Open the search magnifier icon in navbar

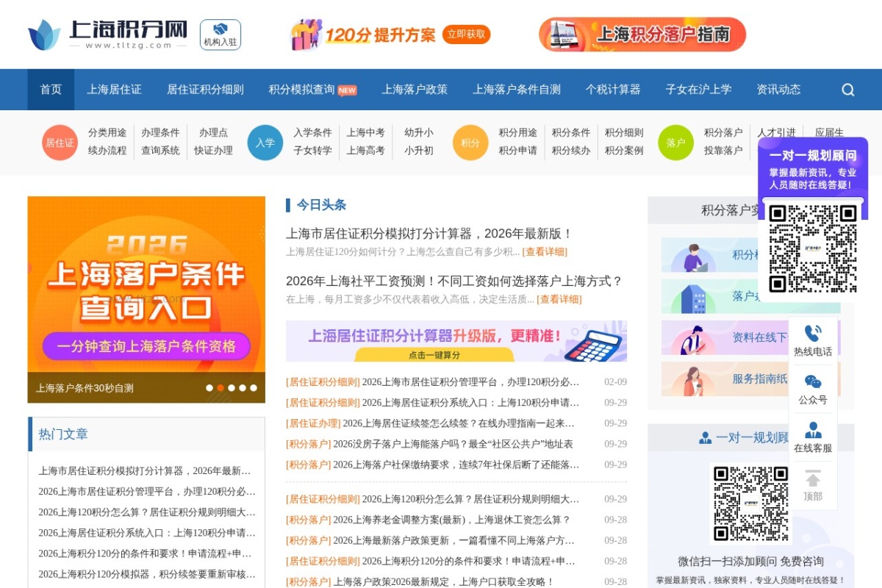(x=847, y=90)
